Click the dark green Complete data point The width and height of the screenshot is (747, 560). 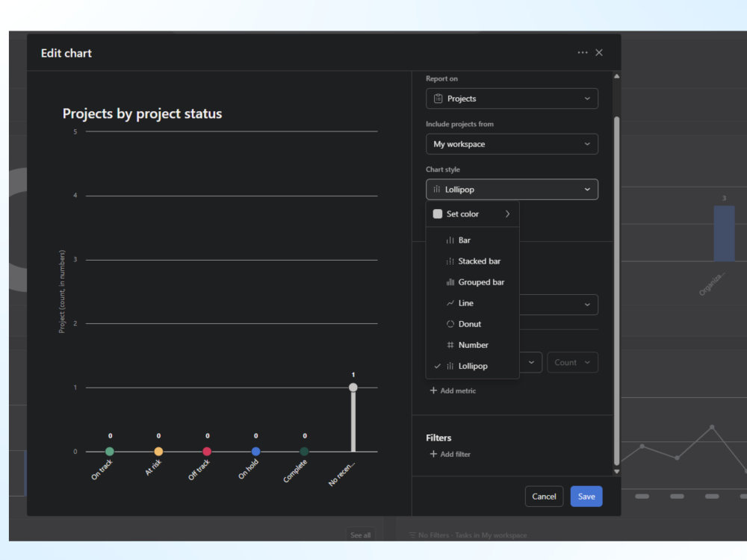click(305, 452)
